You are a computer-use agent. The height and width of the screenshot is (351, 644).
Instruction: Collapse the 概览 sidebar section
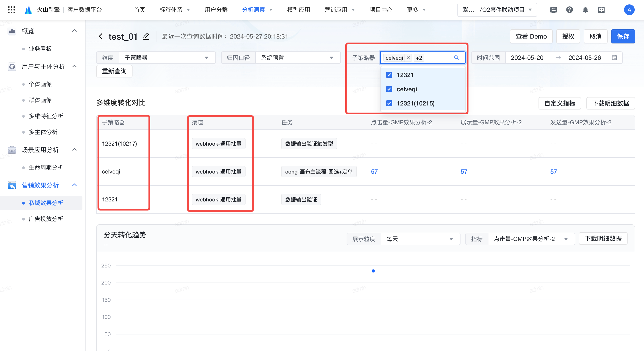pyautogui.click(x=74, y=31)
